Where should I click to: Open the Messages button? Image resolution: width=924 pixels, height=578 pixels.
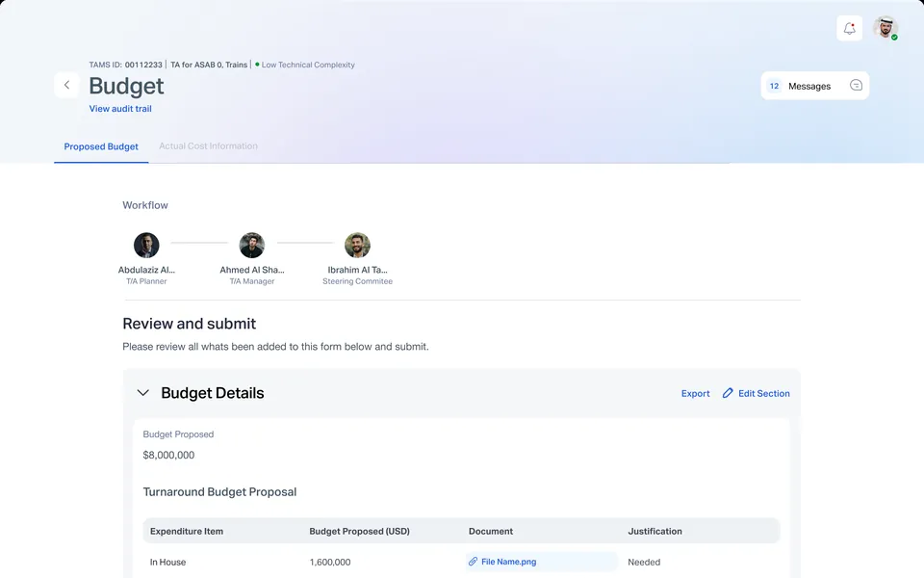pos(815,86)
